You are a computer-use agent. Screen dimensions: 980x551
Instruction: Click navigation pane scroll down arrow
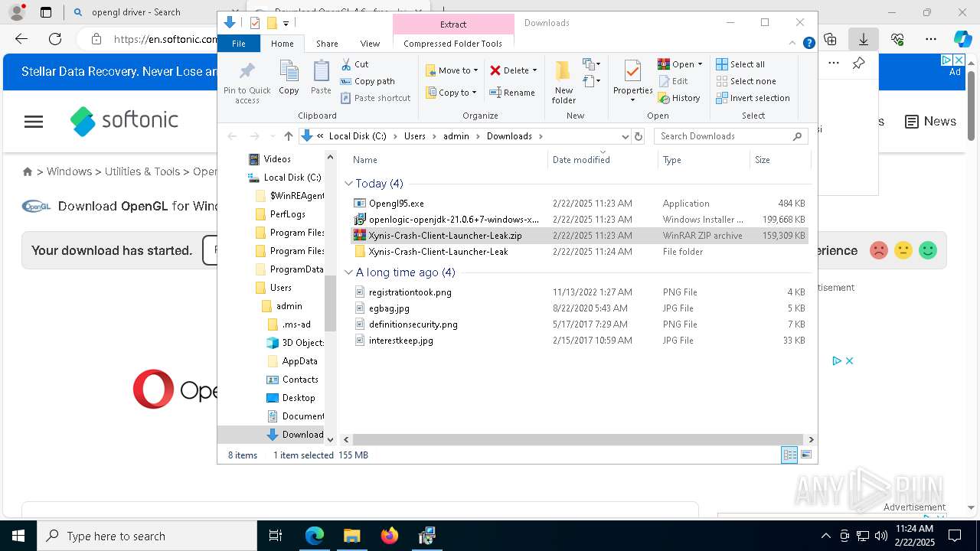[331, 440]
